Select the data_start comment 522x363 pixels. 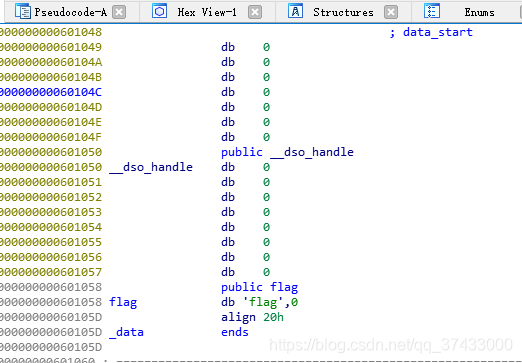coord(431,32)
